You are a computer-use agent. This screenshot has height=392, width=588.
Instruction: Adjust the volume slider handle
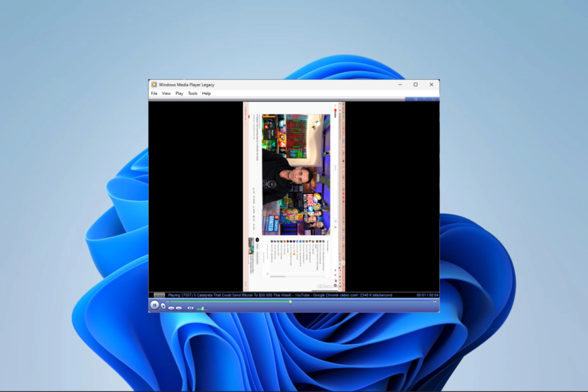[x=202, y=309]
